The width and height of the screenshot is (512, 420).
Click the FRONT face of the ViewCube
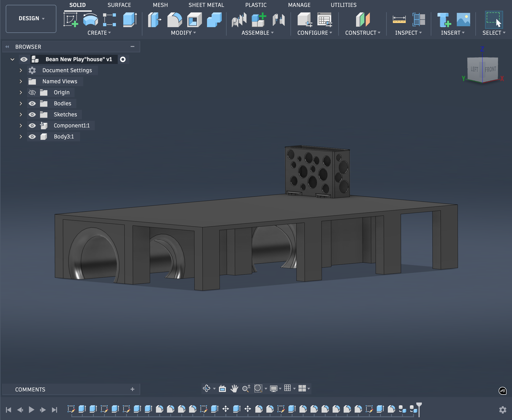[x=491, y=69]
